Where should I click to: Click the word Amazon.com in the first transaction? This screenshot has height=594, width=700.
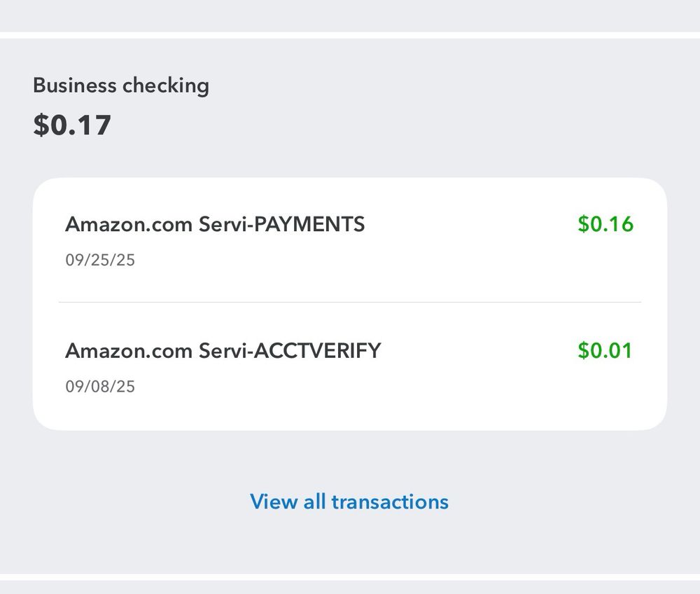pyautogui.click(x=129, y=224)
